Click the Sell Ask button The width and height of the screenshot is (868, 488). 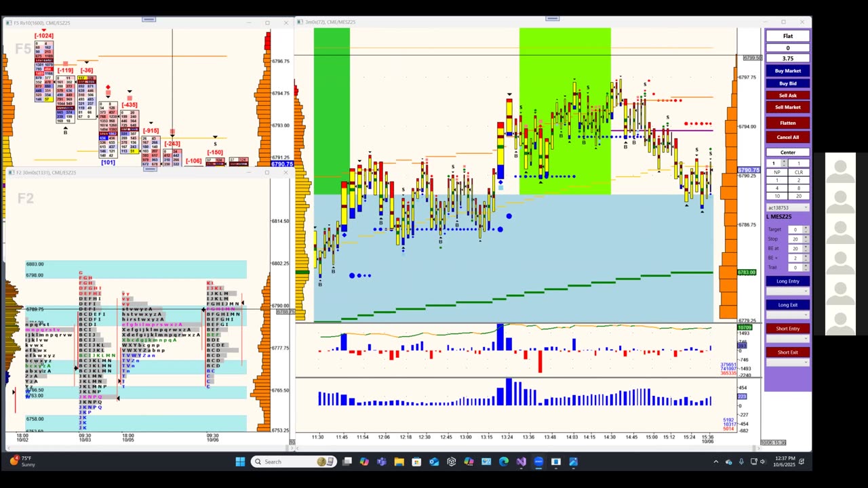tap(787, 96)
